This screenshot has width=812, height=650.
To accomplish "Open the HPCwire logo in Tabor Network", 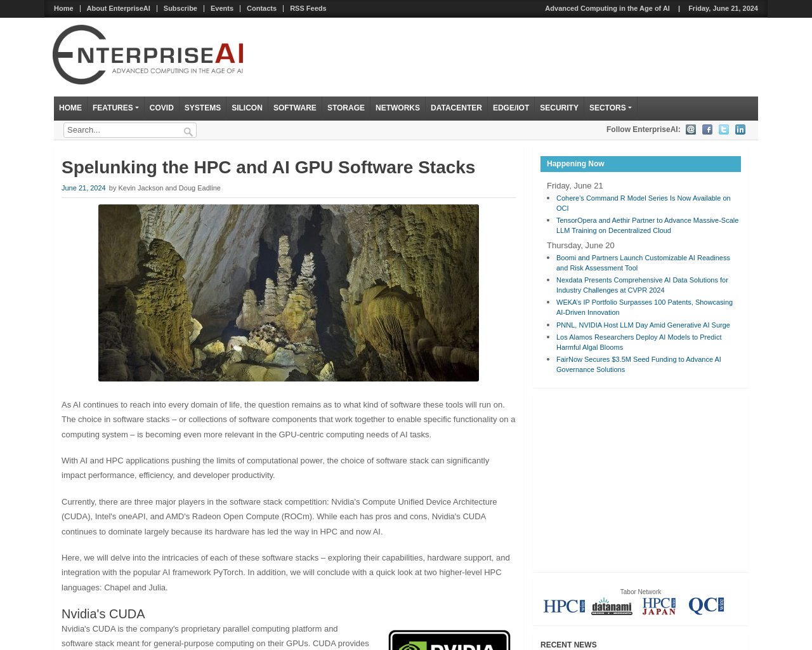I will [x=563, y=606].
